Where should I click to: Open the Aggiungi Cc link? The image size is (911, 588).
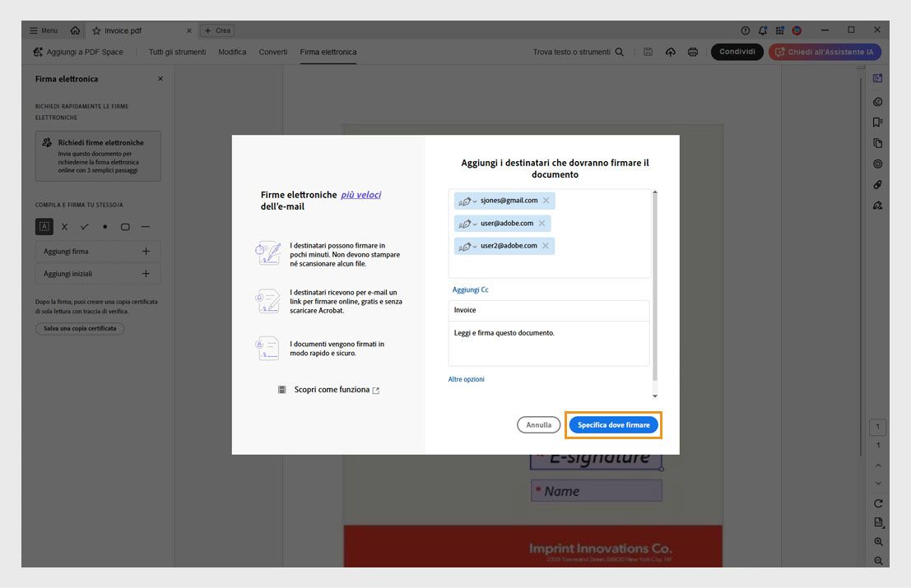[470, 289]
